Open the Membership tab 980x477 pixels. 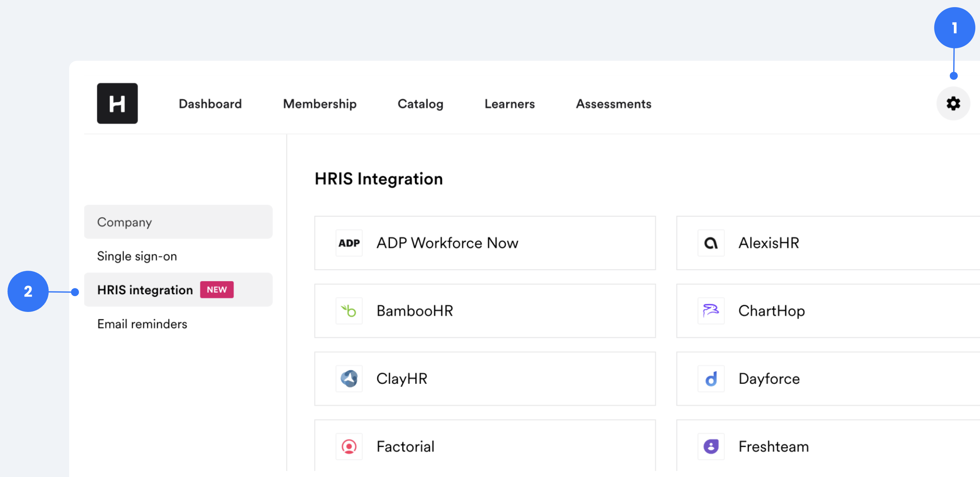[x=320, y=104]
